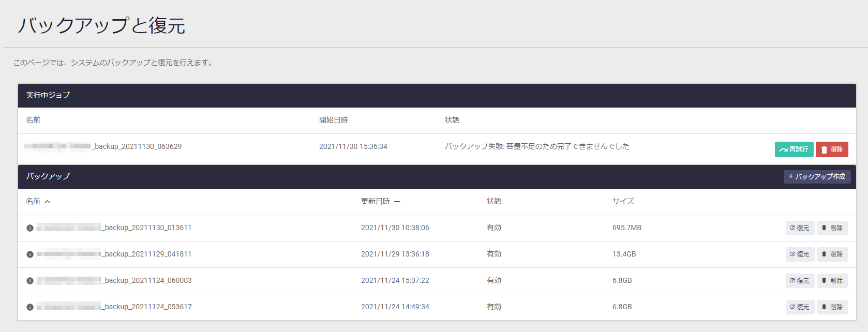Click the 状態 header in backup table

[x=493, y=202]
